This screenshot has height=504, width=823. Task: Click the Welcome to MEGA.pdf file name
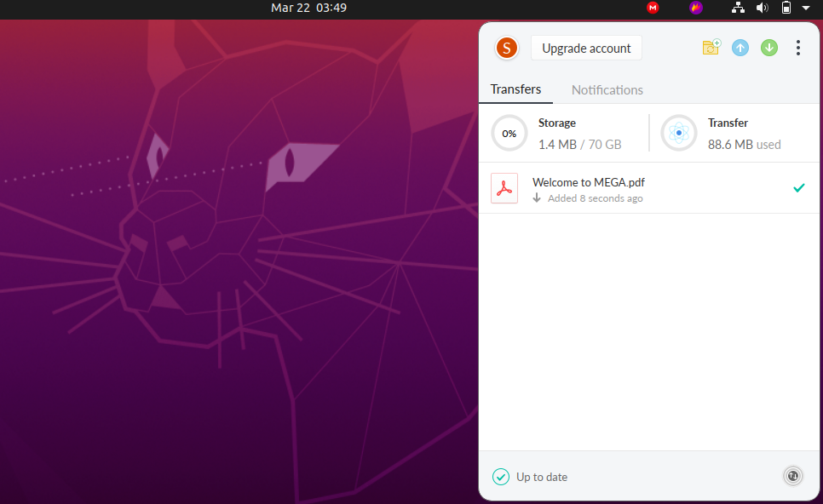coord(589,182)
